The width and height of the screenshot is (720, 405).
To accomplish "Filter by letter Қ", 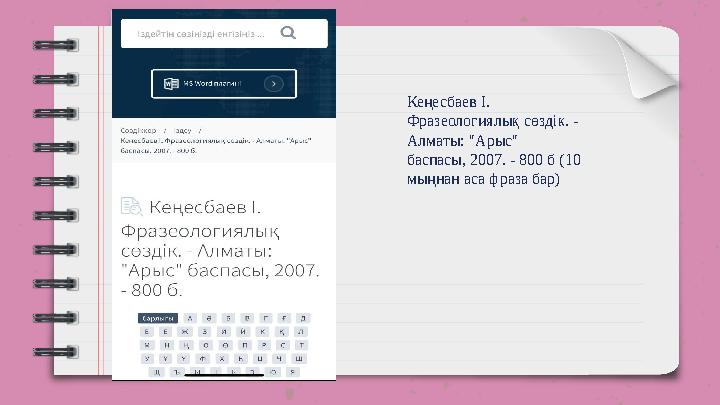I will 282,332.
